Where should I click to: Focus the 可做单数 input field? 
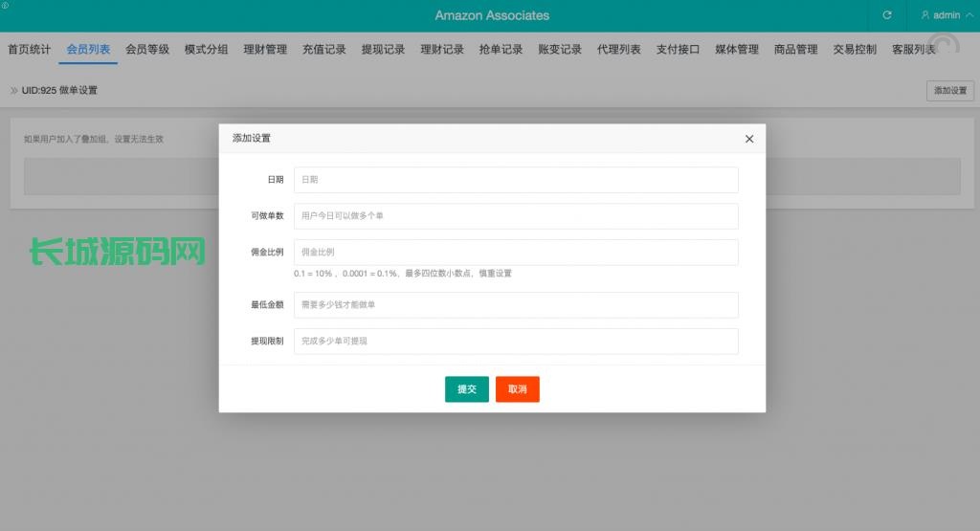coord(516,216)
